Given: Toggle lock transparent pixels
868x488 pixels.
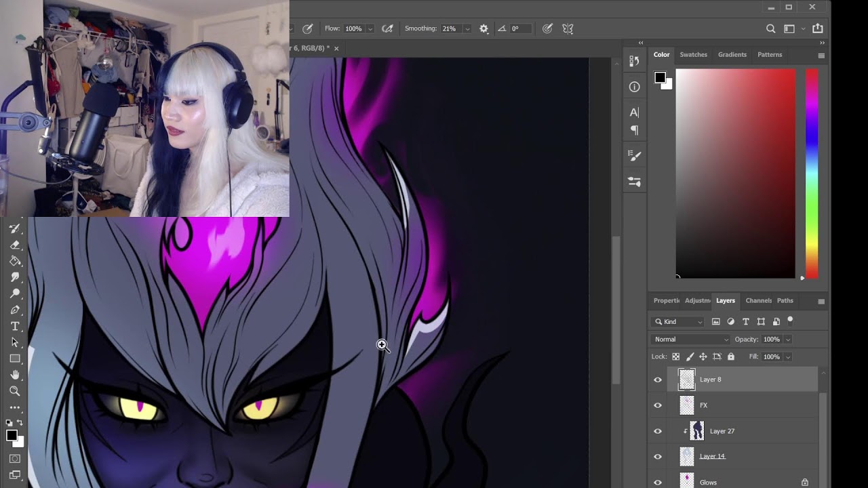Looking at the screenshot, I should [x=675, y=357].
